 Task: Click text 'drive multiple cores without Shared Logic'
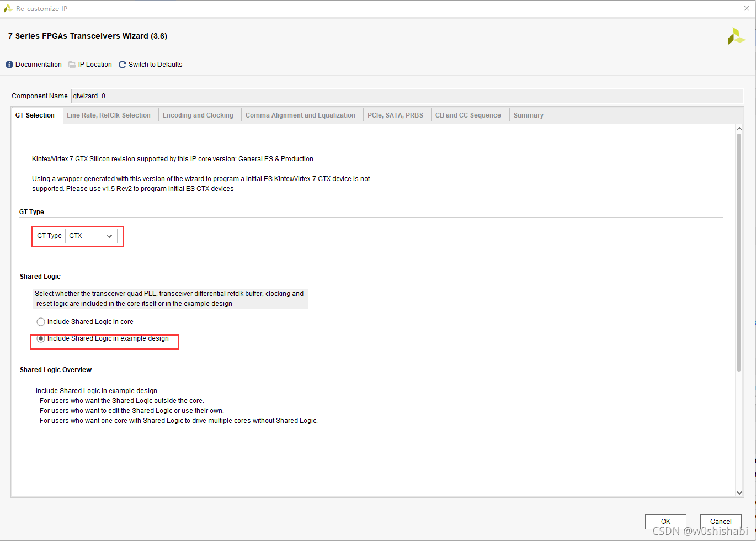(x=255, y=421)
